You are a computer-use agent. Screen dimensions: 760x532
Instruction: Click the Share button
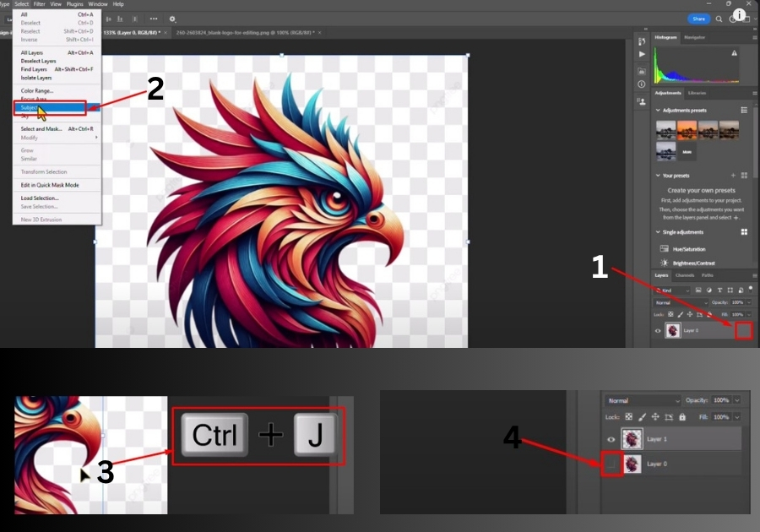click(699, 19)
